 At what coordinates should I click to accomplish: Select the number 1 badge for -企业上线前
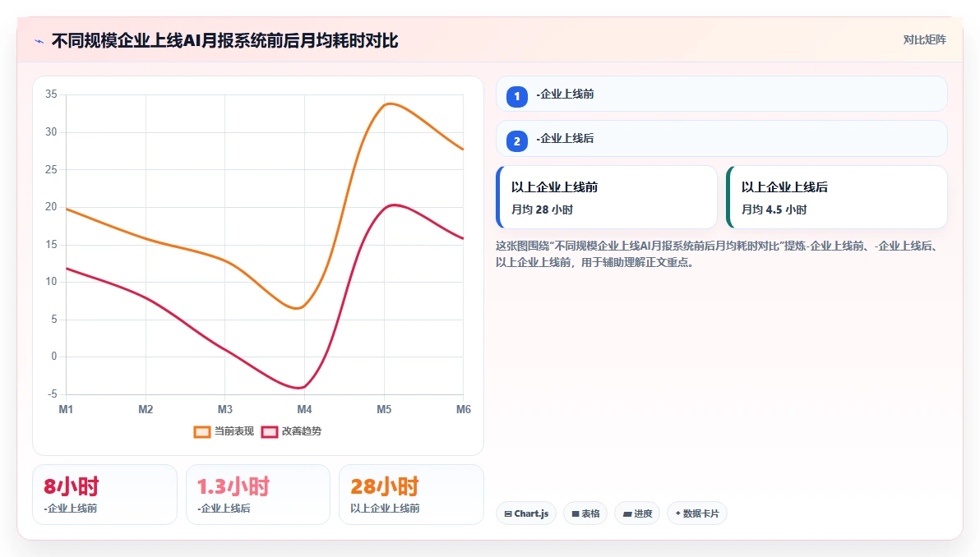tap(517, 97)
